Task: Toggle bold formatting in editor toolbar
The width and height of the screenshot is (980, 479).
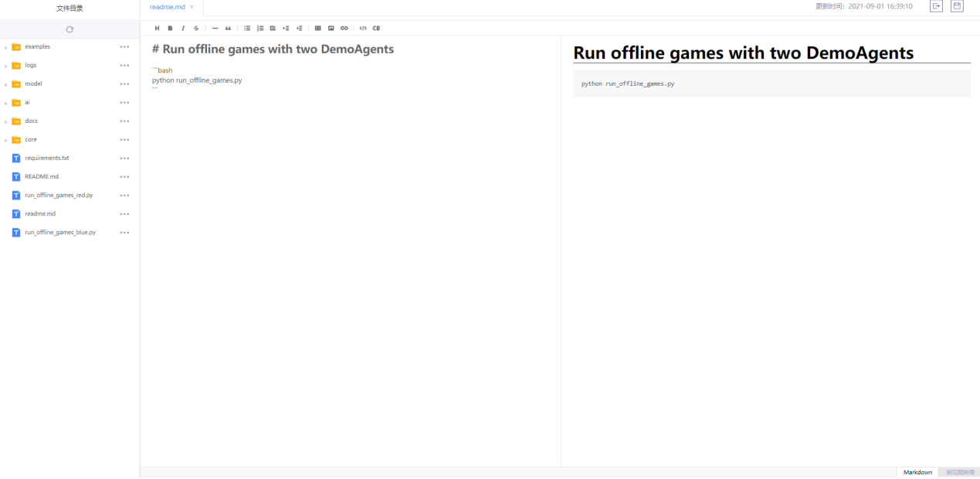Action: point(170,28)
